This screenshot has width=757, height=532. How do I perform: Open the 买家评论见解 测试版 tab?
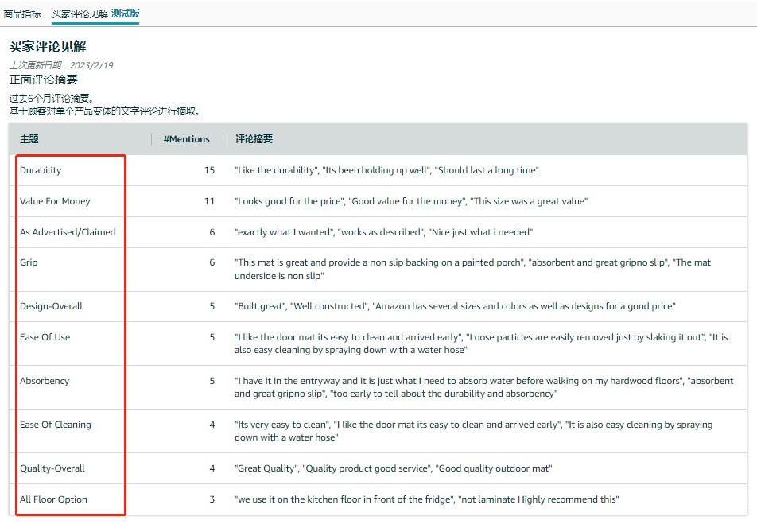95,14
